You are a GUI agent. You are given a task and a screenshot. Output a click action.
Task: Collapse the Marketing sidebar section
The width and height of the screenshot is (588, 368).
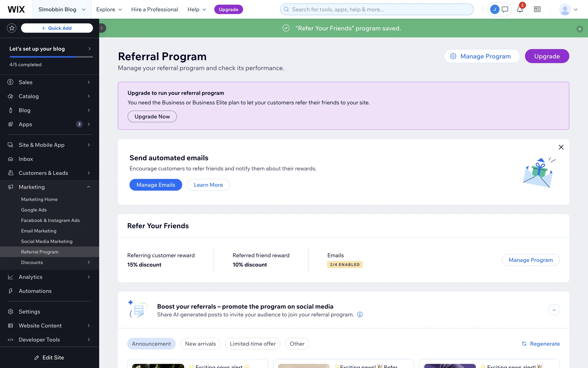click(89, 187)
